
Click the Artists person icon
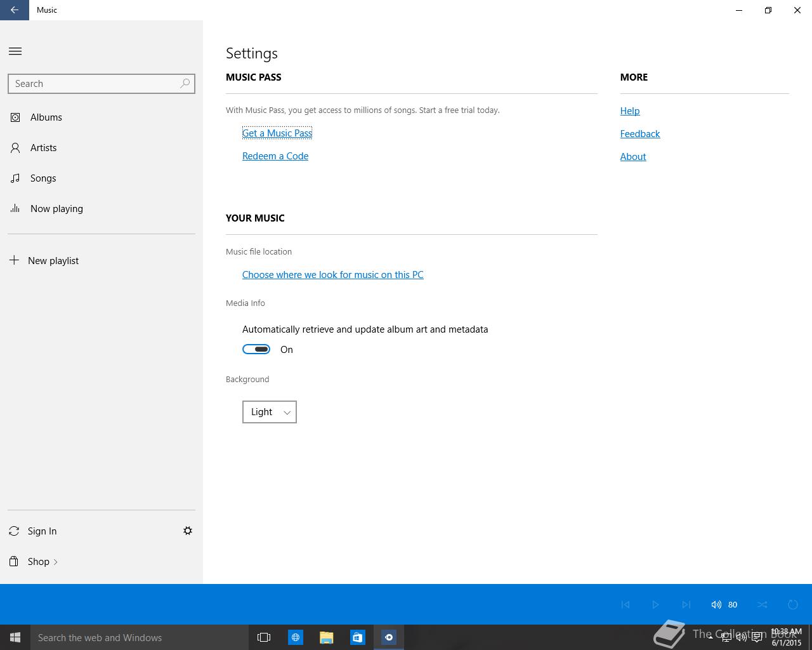(15, 148)
